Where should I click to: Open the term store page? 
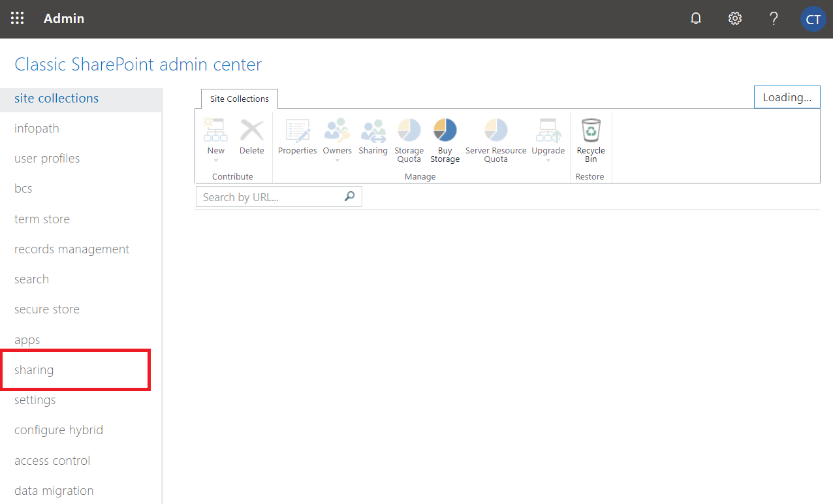point(42,219)
